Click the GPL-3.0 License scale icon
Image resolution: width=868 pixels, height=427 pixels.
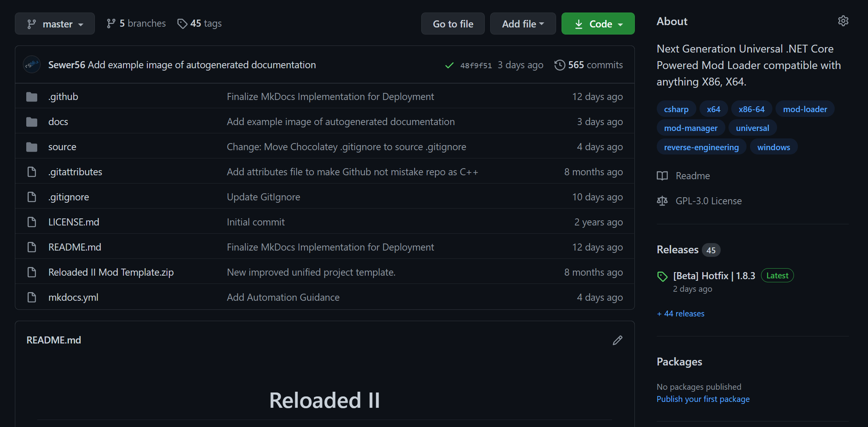(662, 201)
